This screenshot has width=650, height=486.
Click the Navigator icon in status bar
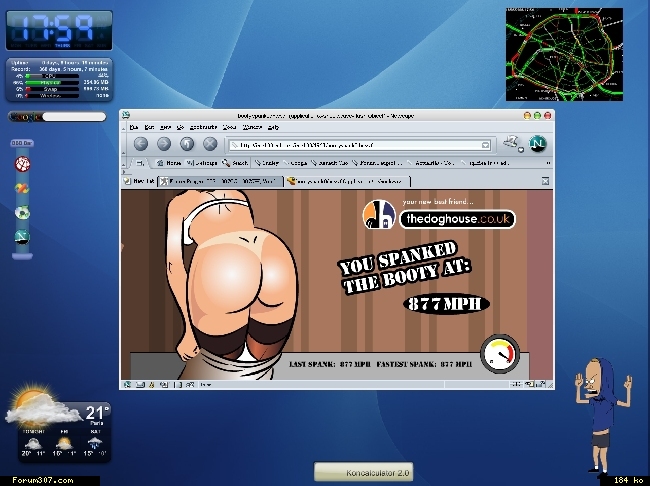click(x=127, y=385)
